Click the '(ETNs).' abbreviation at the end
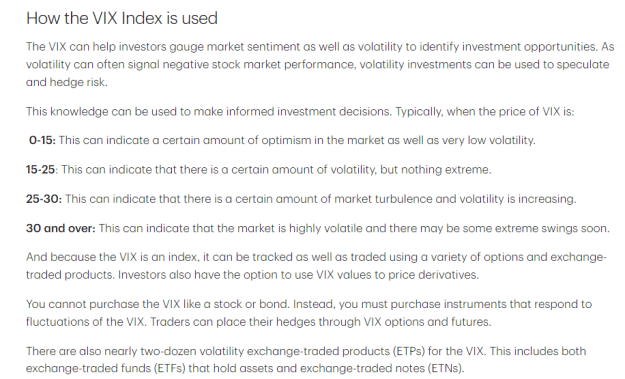625x379 pixels. pyautogui.click(x=446, y=368)
